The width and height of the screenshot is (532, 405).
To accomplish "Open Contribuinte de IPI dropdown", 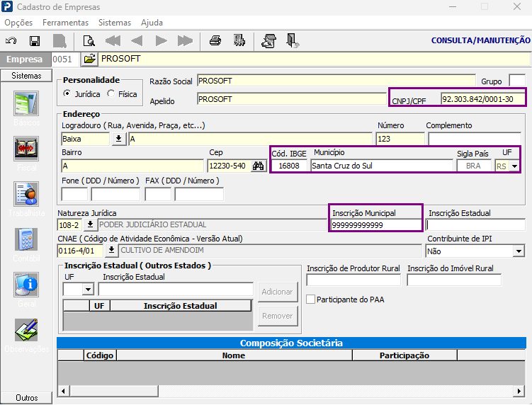I will tap(519, 251).
